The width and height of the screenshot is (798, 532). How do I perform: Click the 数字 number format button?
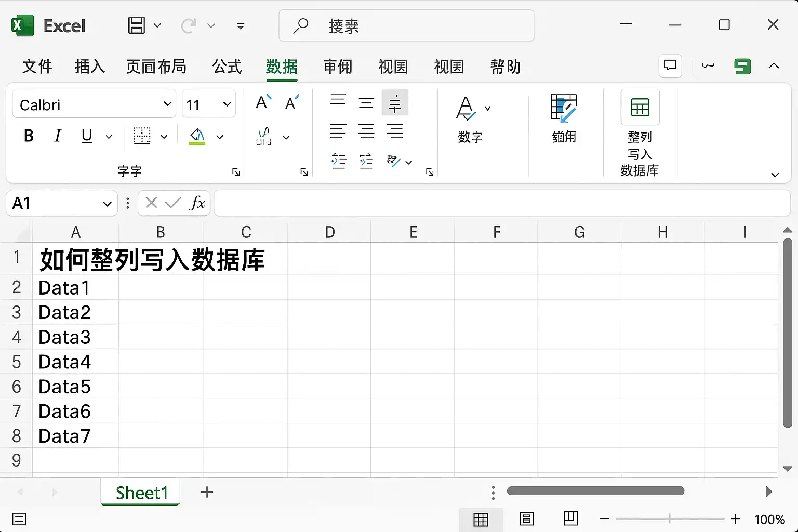[470, 119]
